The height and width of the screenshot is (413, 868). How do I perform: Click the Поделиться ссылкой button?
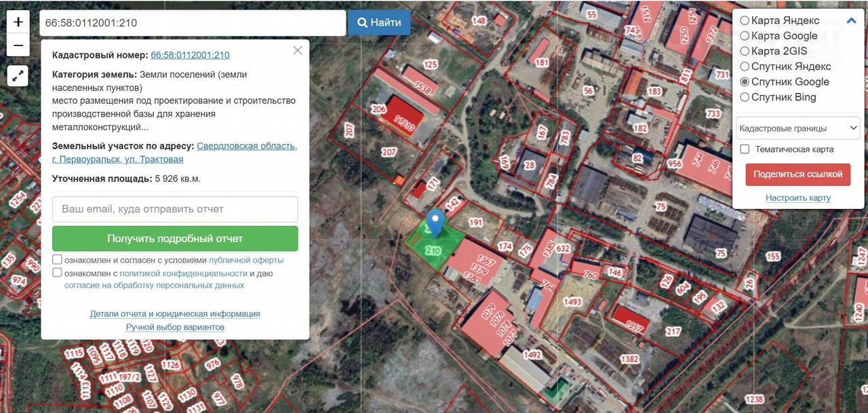tap(797, 174)
